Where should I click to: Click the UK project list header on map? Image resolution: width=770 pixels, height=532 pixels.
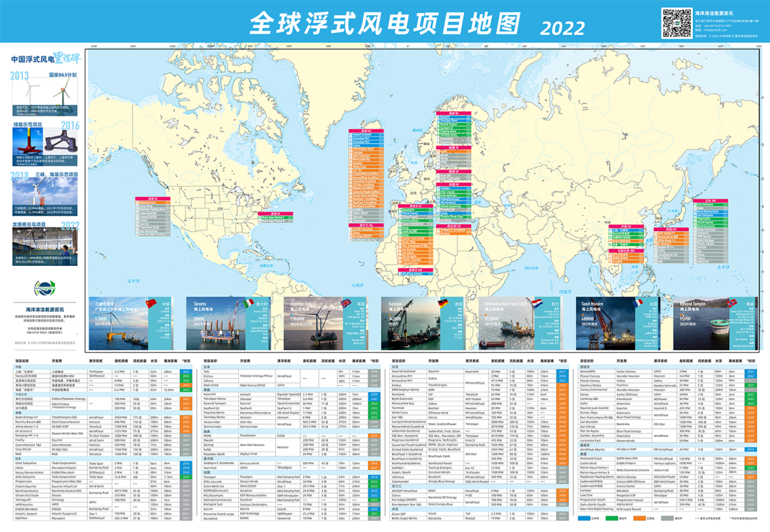pyautogui.click(x=366, y=131)
